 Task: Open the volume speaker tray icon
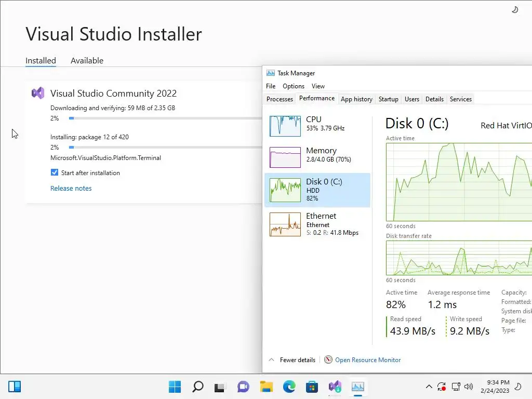pyautogui.click(x=469, y=387)
